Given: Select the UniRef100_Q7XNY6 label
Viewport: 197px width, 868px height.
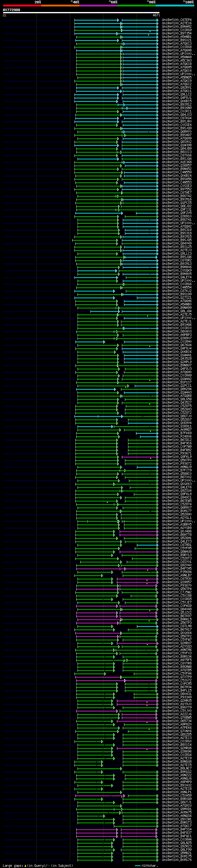Looking at the screenshot, I should (177, 731).
